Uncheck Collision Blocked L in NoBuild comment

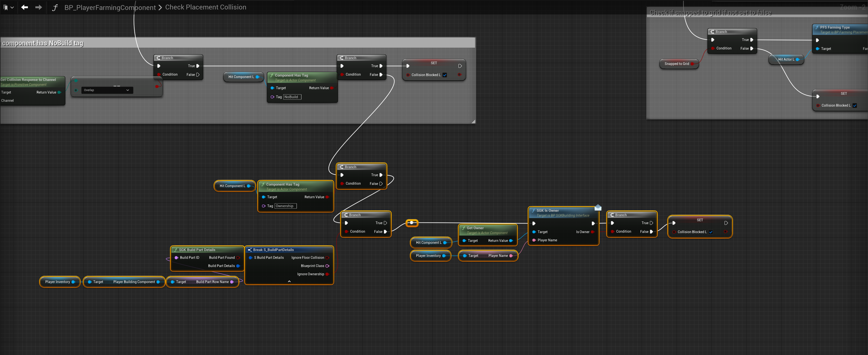[445, 75]
